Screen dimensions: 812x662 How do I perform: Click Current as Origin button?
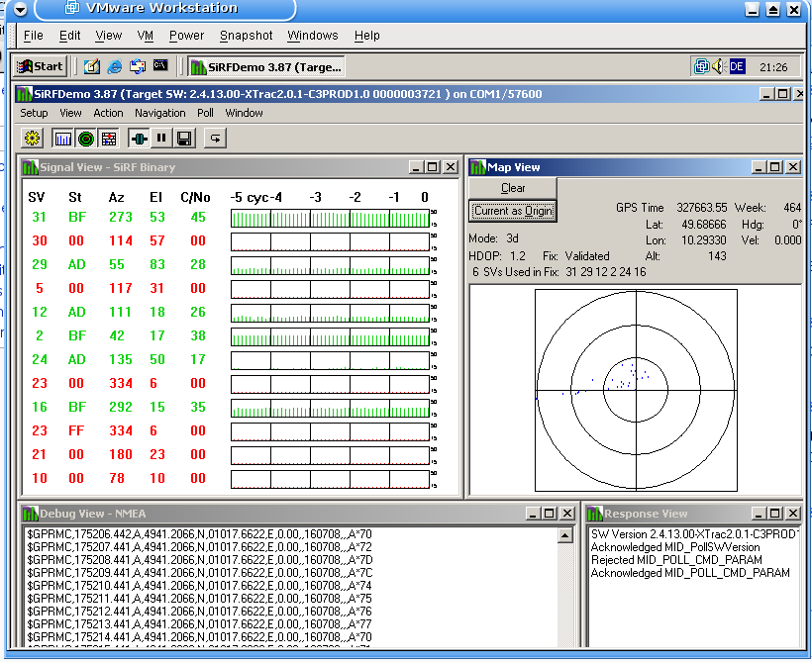(513, 211)
